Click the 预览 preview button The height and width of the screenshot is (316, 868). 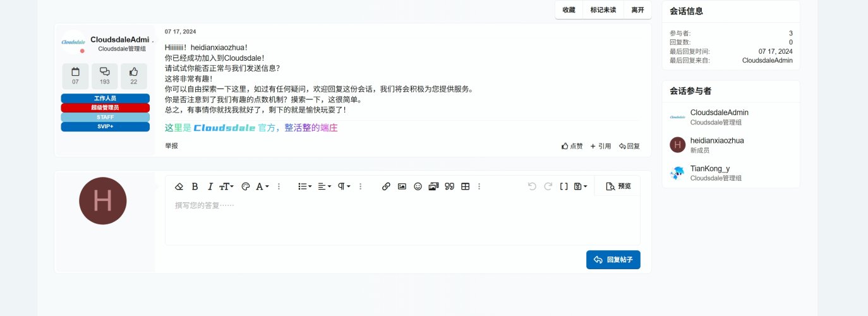tap(618, 186)
